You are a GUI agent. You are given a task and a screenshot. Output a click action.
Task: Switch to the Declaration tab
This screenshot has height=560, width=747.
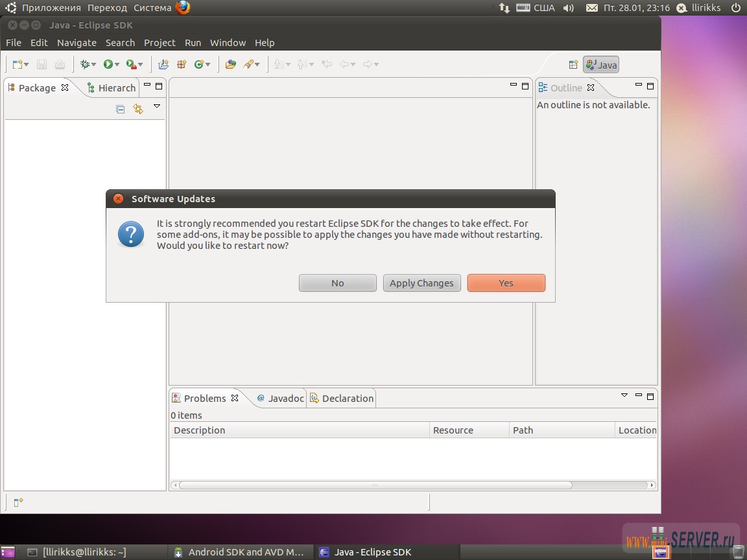coord(342,399)
